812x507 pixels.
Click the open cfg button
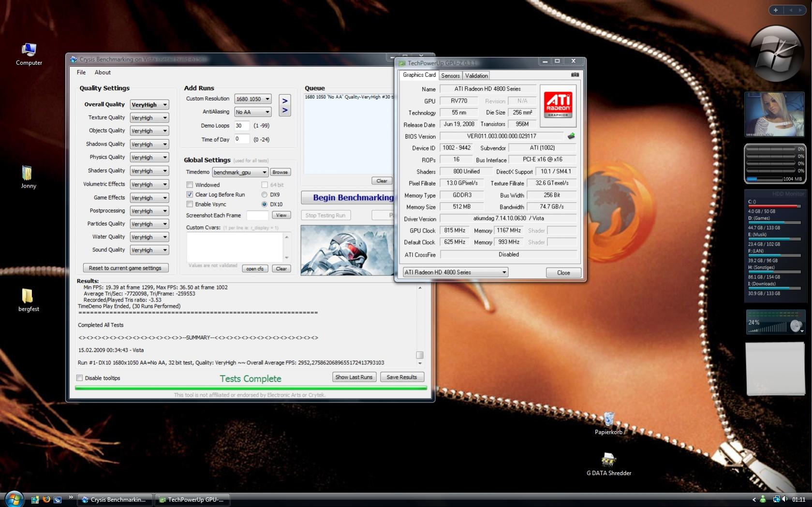(x=255, y=269)
